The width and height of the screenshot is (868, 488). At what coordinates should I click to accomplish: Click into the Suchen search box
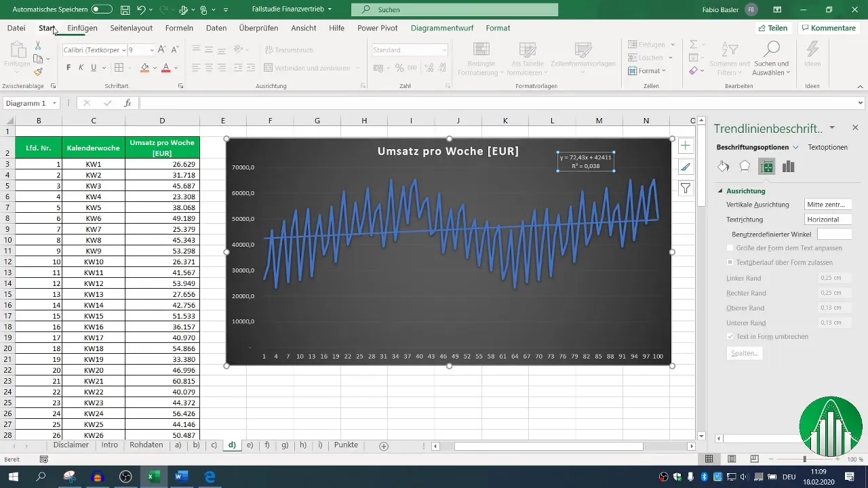[454, 9]
